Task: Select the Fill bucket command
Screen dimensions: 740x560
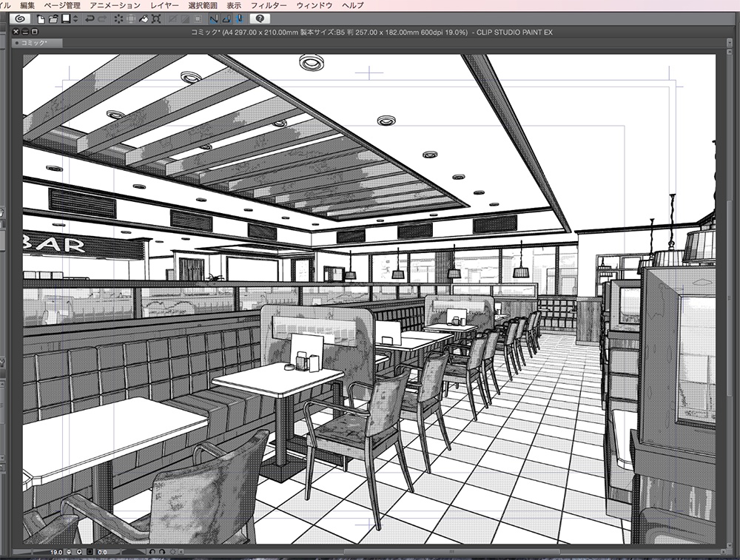Action: tap(144, 19)
